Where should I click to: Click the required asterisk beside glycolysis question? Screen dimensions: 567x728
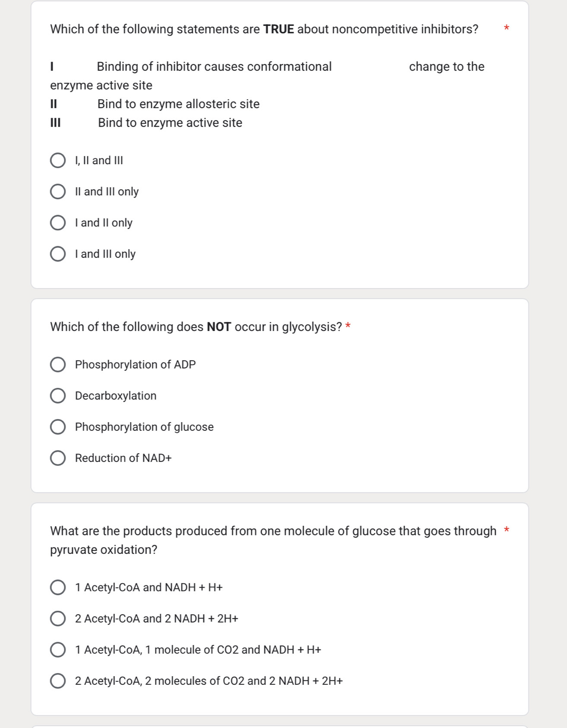(348, 325)
